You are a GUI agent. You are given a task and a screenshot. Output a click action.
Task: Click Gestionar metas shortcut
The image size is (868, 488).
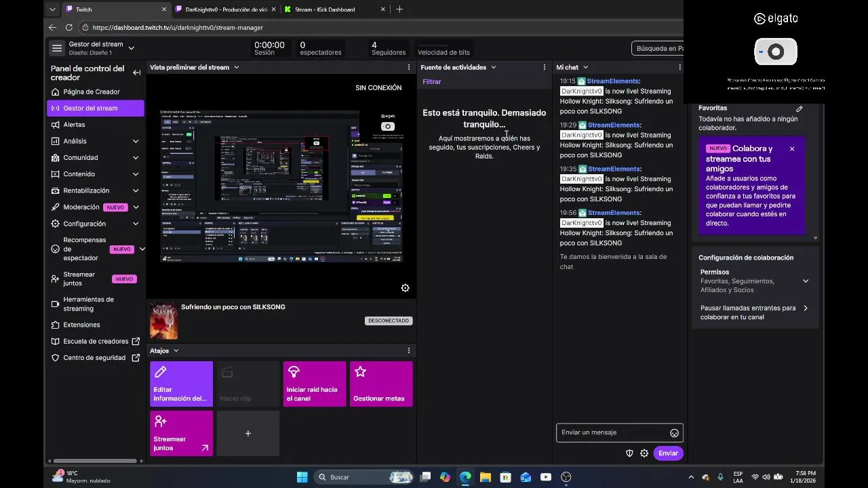coord(381,384)
